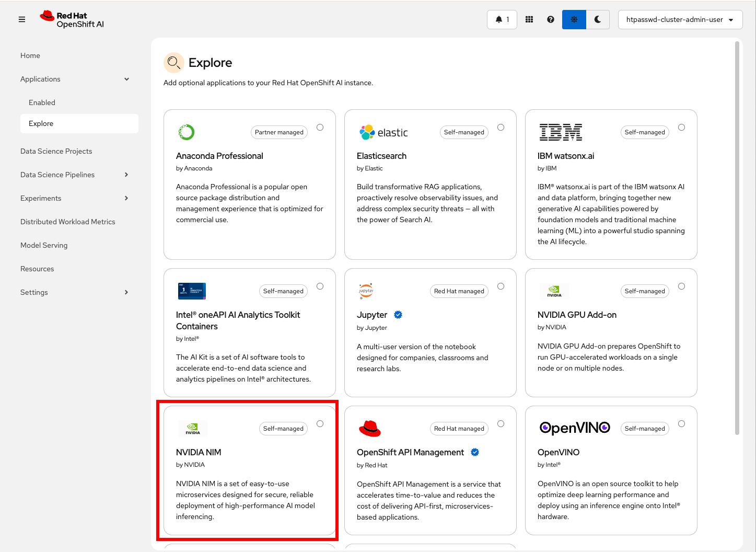Image resolution: width=756 pixels, height=552 pixels.
Task: Click Self-managed badge on OpenVINO card
Action: pyautogui.click(x=645, y=429)
